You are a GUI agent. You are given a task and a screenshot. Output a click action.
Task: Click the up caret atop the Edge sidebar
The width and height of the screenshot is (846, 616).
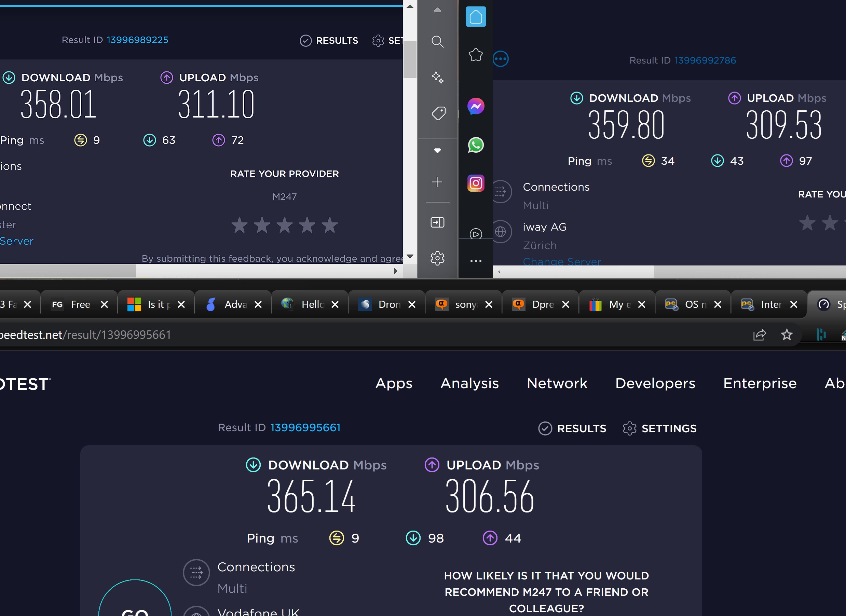(x=437, y=10)
